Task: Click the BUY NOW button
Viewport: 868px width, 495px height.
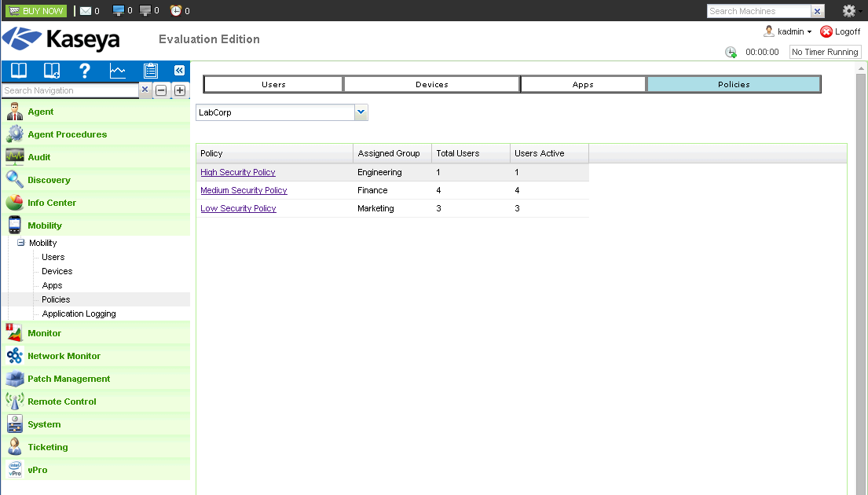Action: [36, 10]
